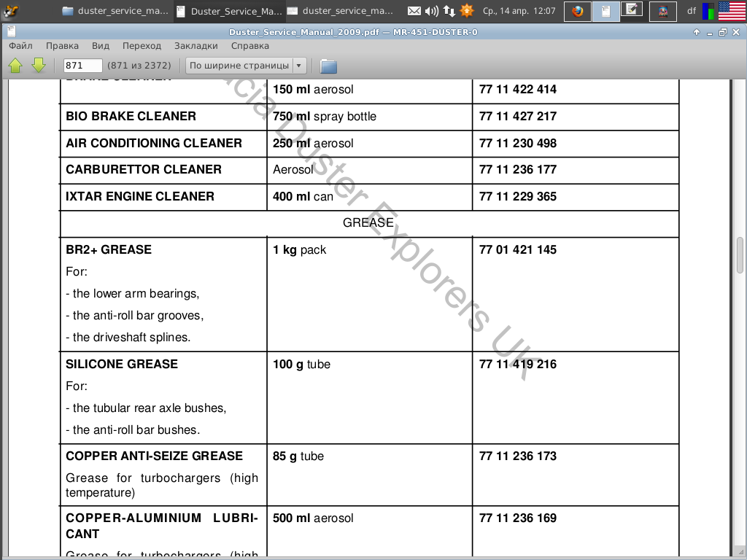Click the window document icon in title bar
Viewport: 747px width, 560px height.
pyautogui.click(x=11, y=31)
